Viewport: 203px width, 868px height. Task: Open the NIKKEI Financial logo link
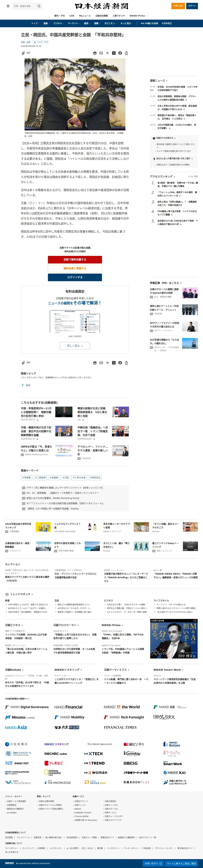point(68,707)
